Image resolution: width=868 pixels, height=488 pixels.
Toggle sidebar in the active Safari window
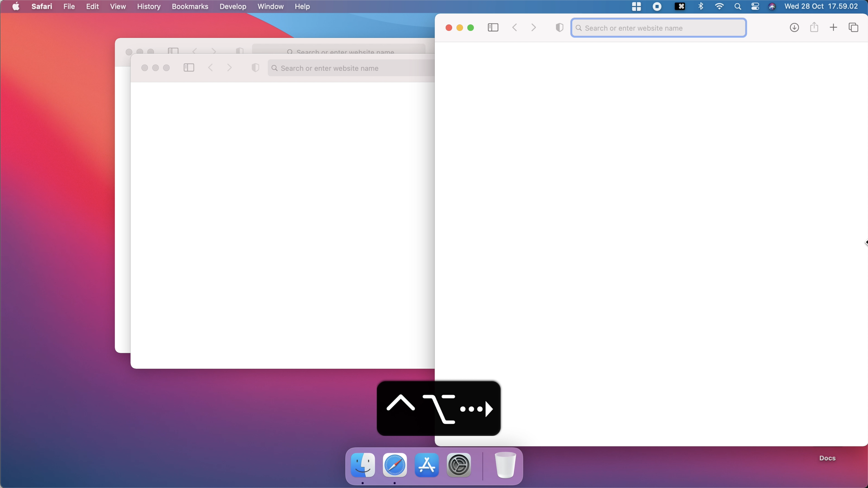(493, 28)
